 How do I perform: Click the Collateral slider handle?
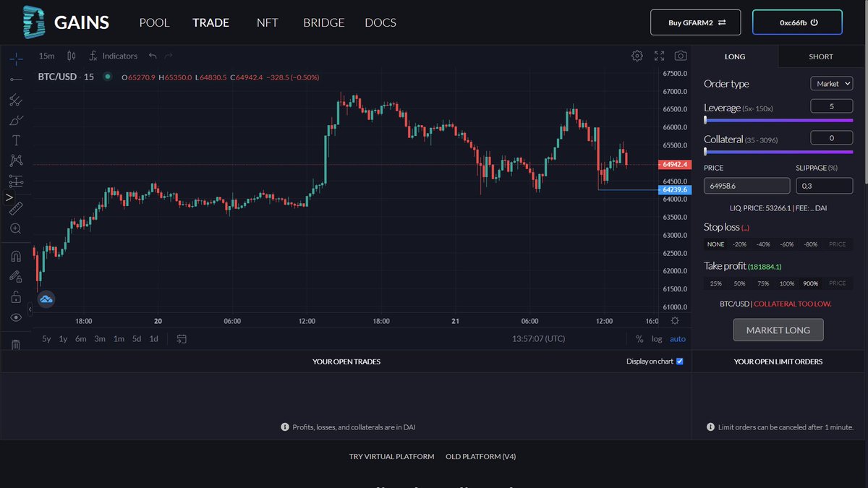(705, 151)
